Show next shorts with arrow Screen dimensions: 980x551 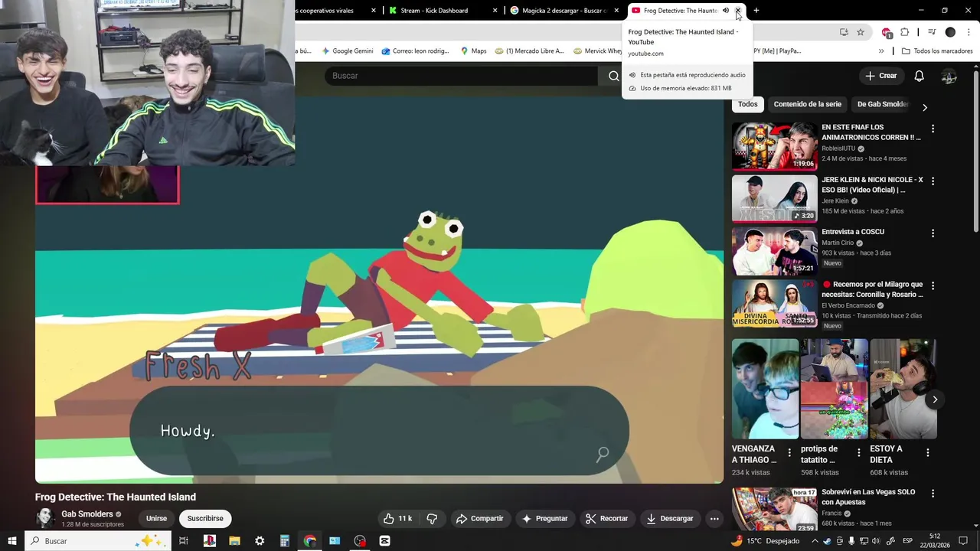pyautogui.click(x=934, y=399)
